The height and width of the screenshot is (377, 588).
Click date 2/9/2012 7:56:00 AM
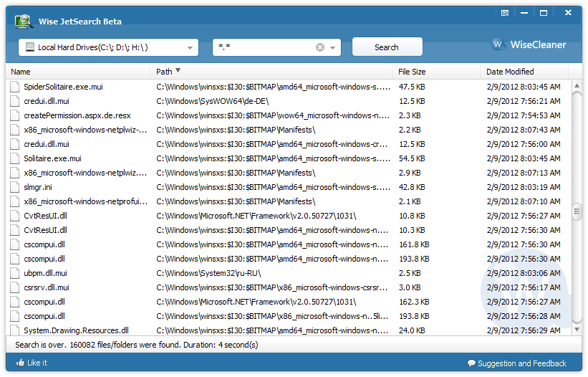pyautogui.click(x=524, y=144)
